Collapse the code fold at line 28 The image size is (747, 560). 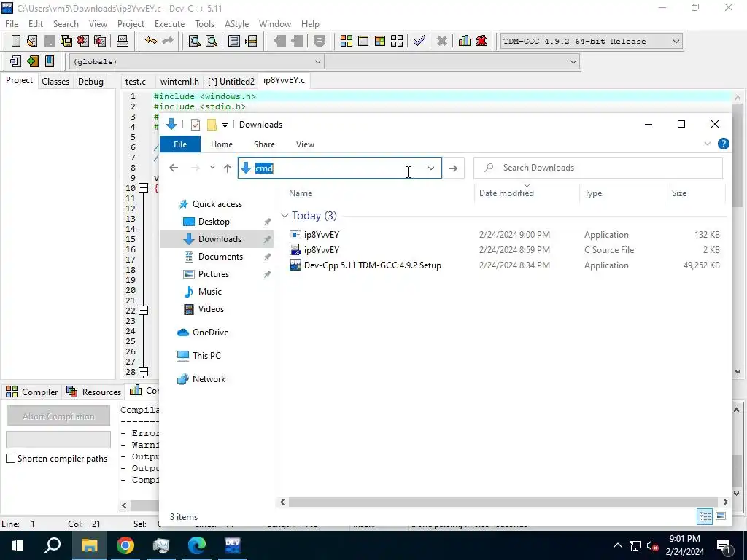coord(143,372)
